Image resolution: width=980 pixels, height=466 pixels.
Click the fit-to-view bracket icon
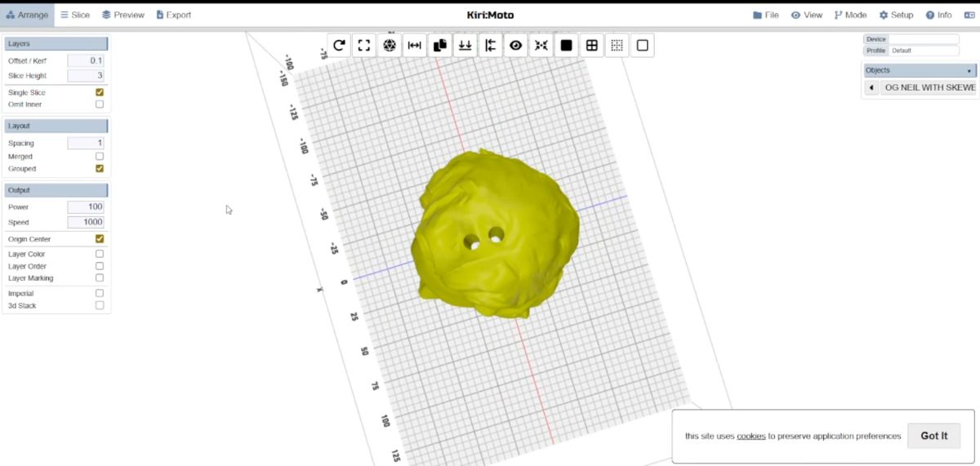(364, 46)
